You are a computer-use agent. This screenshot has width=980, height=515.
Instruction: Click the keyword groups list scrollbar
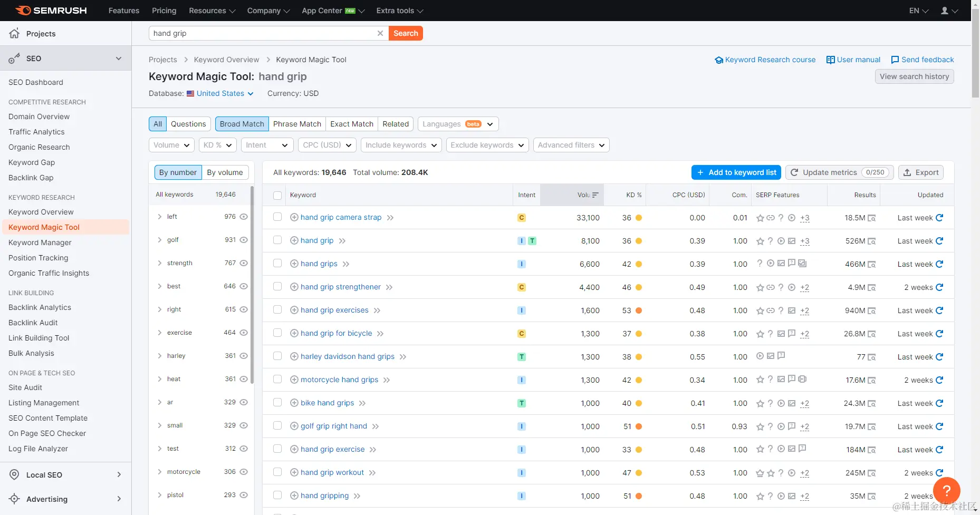(x=252, y=285)
